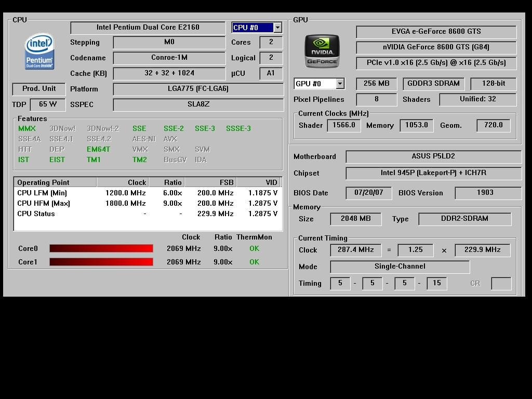Click the GDDR3 SDRAM field
The image size is (532, 399).
(433, 84)
